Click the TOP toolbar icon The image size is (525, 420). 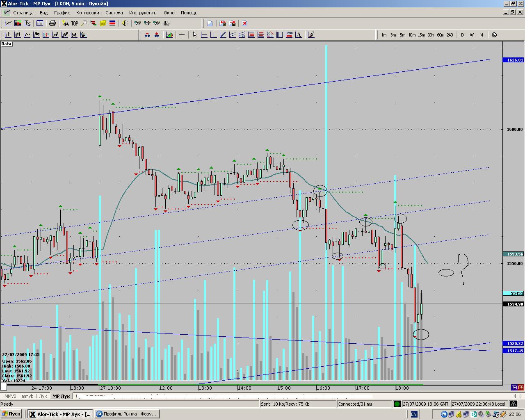point(75,23)
